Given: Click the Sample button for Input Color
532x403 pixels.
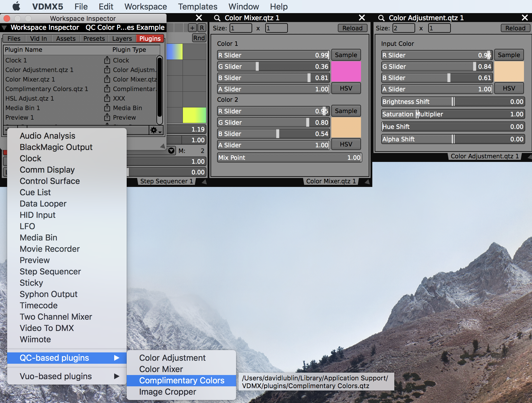Looking at the screenshot, I should point(509,55).
